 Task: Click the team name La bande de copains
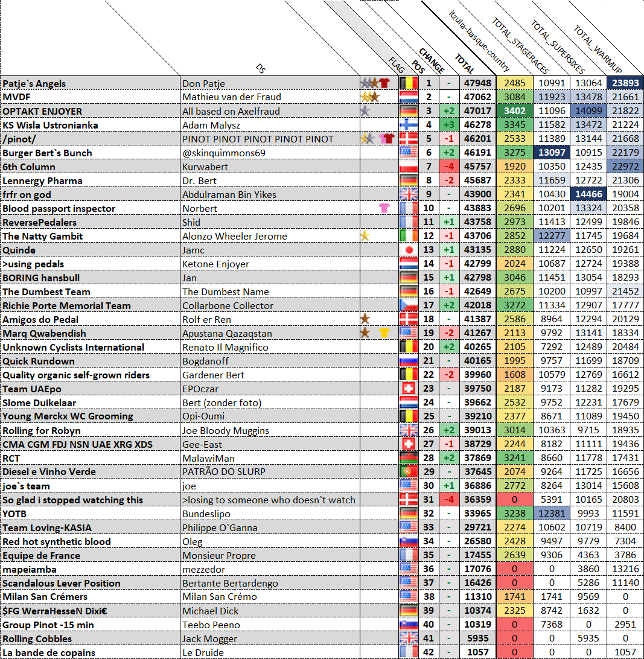[x=49, y=652]
